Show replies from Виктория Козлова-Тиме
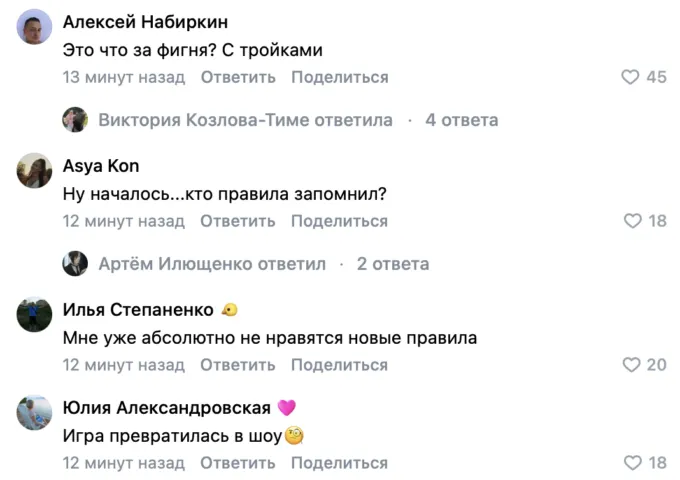Screen dimensions: 680x480 (245, 120)
